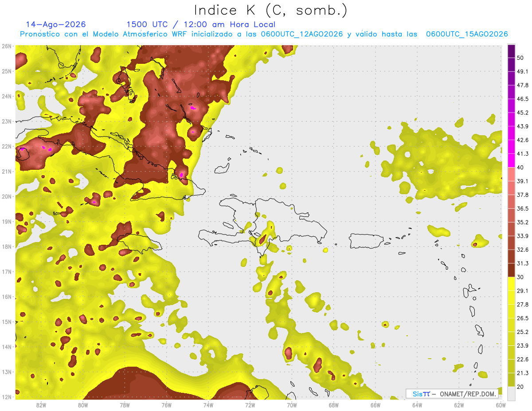532x411 pixels.
Task: Click the color bar value "42.6"
Action: coord(522,140)
